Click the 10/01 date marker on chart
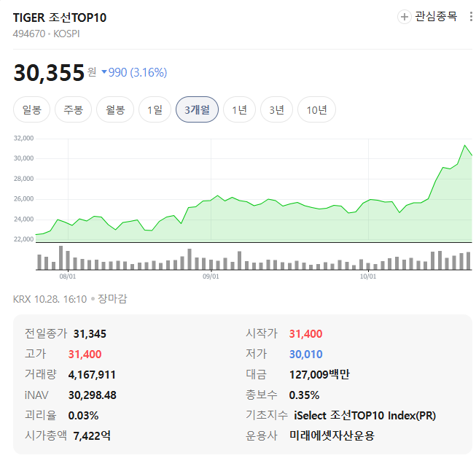476x461 pixels. click(x=368, y=276)
